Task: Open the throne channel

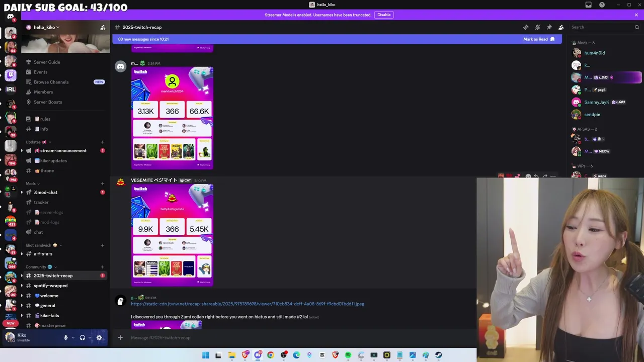Action: coord(65,171)
